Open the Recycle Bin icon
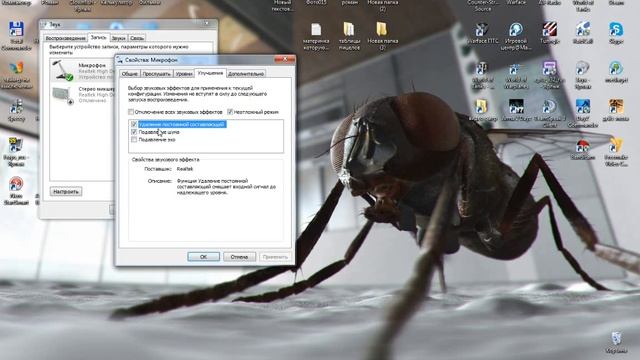 (x=616, y=338)
